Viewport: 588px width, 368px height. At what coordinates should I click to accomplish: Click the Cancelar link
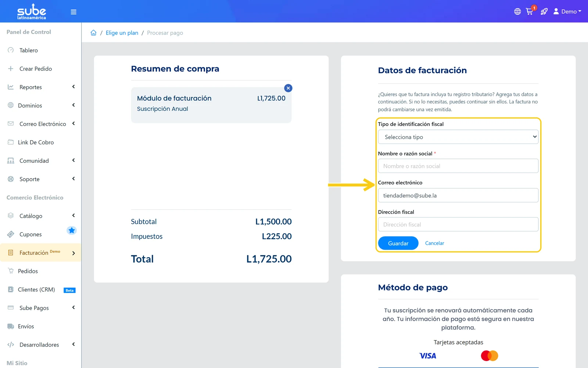pos(434,243)
